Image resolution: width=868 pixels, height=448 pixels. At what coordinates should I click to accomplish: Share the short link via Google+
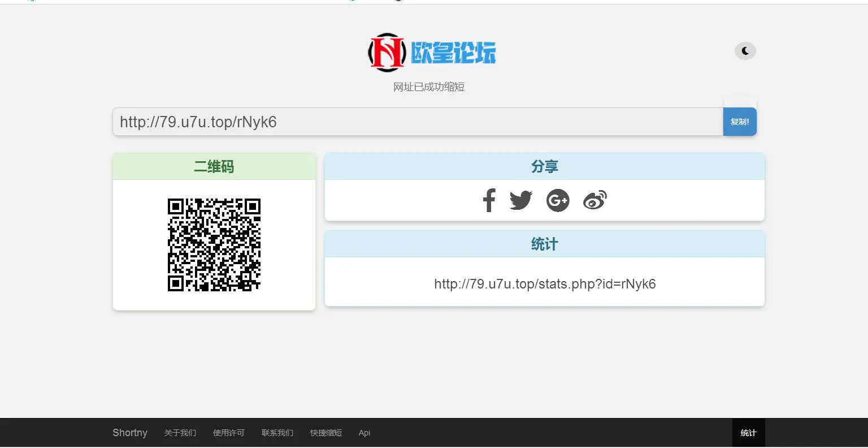tap(558, 200)
